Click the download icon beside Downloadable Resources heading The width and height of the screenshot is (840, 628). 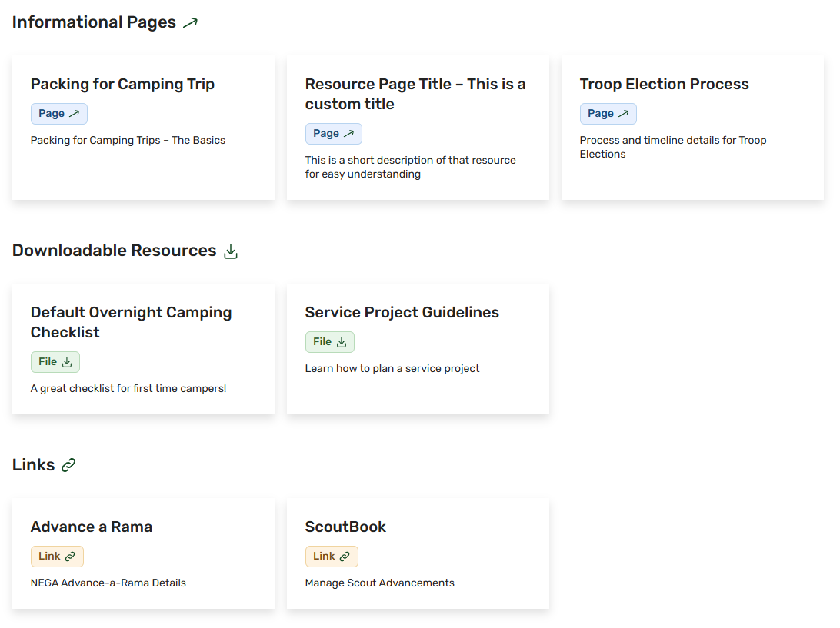click(x=231, y=251)
